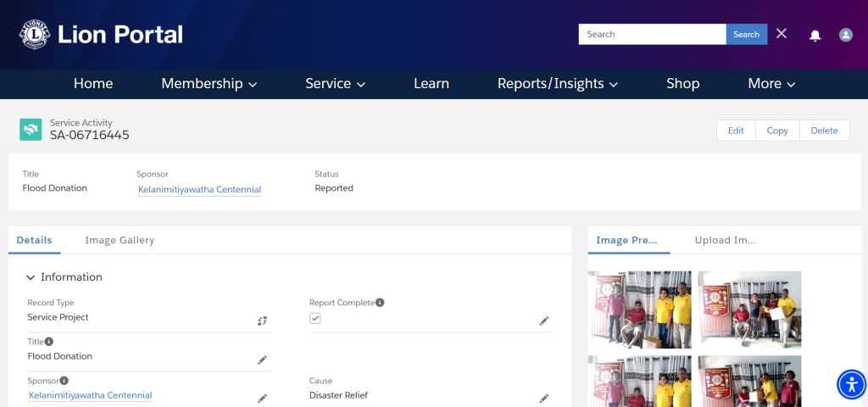Screen dimensions: 868x407
Task: Go to Home in the navigation
Action: pos(93,84)
